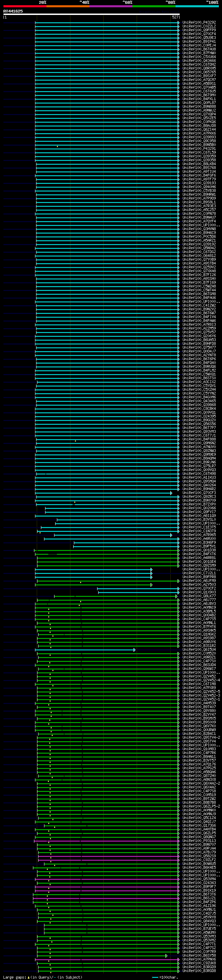
Task: Select the UniRef100_B9FPR8 entry
Action: pyautogui.click(x=199, y=577)
